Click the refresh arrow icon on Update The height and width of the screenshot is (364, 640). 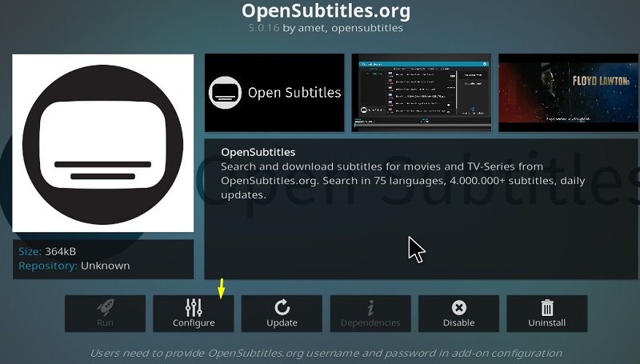click(x=282, y=308)
